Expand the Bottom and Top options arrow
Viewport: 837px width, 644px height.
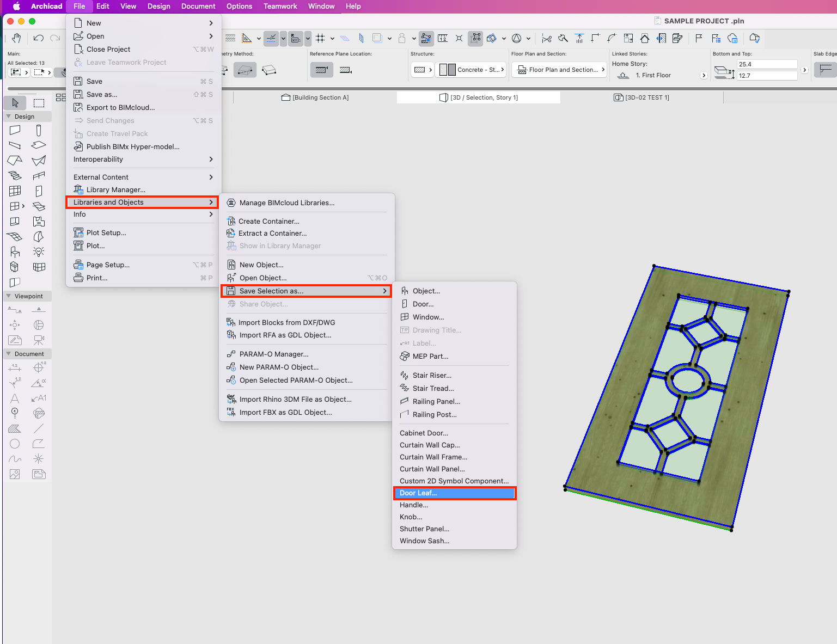[x=804, y=70]
